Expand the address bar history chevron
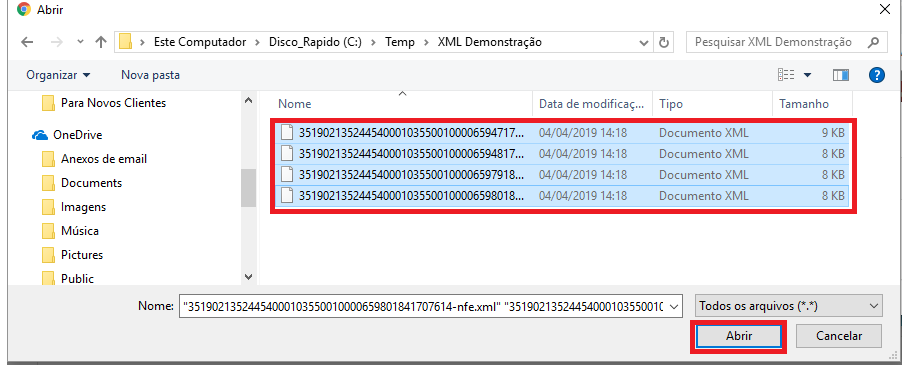This screenshot has width=902, height=365. [x=644, y=43]
